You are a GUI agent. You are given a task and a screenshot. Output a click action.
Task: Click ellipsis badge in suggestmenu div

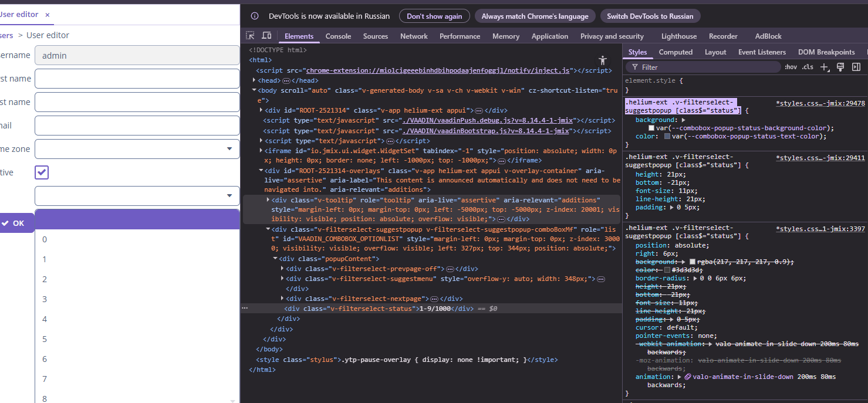pos(601,279)
